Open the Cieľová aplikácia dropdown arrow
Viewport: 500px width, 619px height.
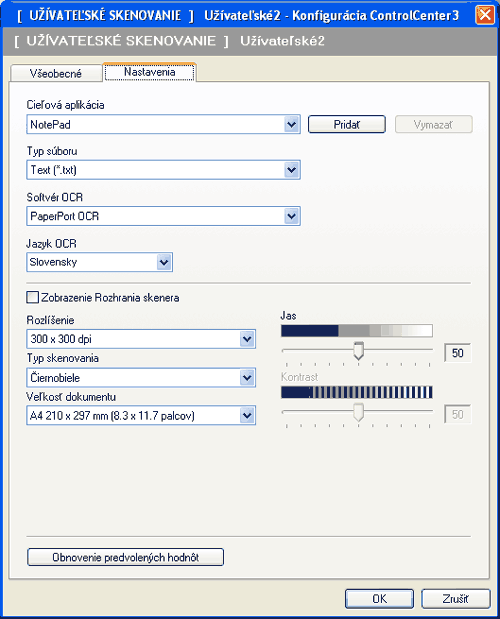(291, 125)
